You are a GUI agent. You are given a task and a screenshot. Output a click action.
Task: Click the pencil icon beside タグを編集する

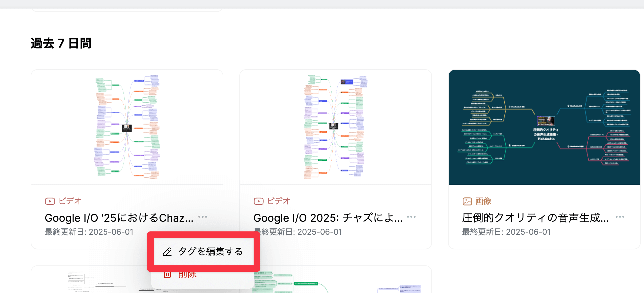pyautogui.click(x=167, y=252)
